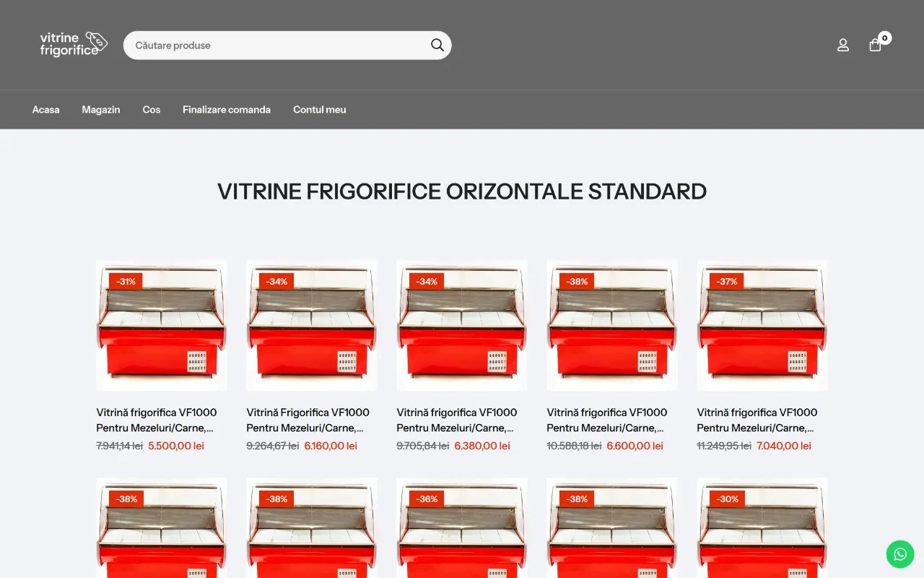
Task: Open the shopping bag cart icon
Action: click(875, 45)
